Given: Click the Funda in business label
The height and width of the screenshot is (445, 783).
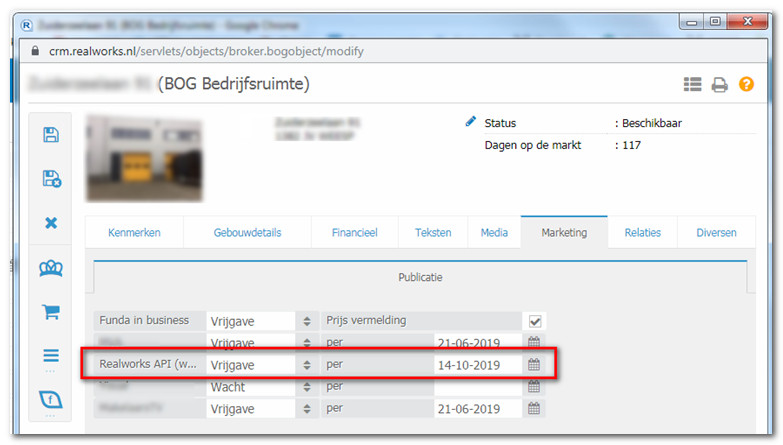Looking at the screenshot, I should coord(144,320).
